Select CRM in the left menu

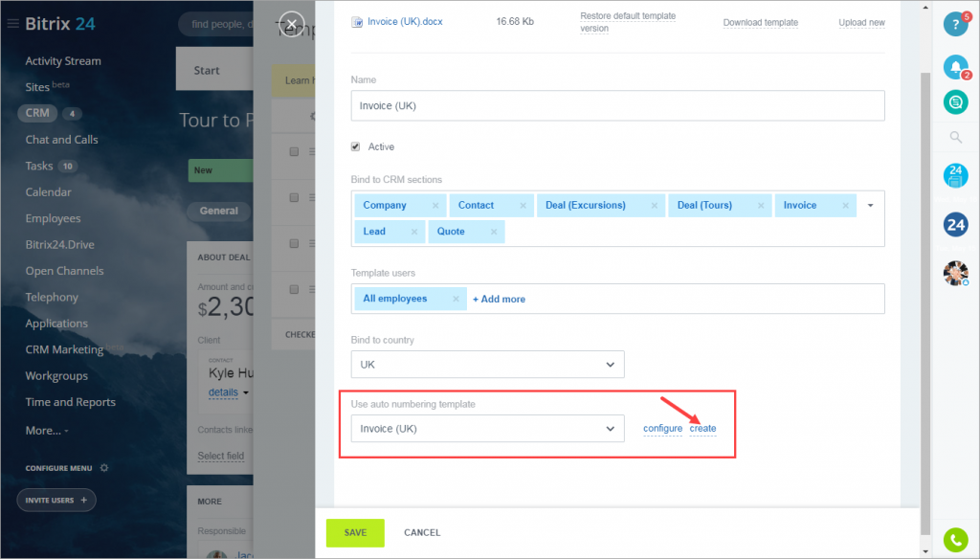click(x=37, y=113)
